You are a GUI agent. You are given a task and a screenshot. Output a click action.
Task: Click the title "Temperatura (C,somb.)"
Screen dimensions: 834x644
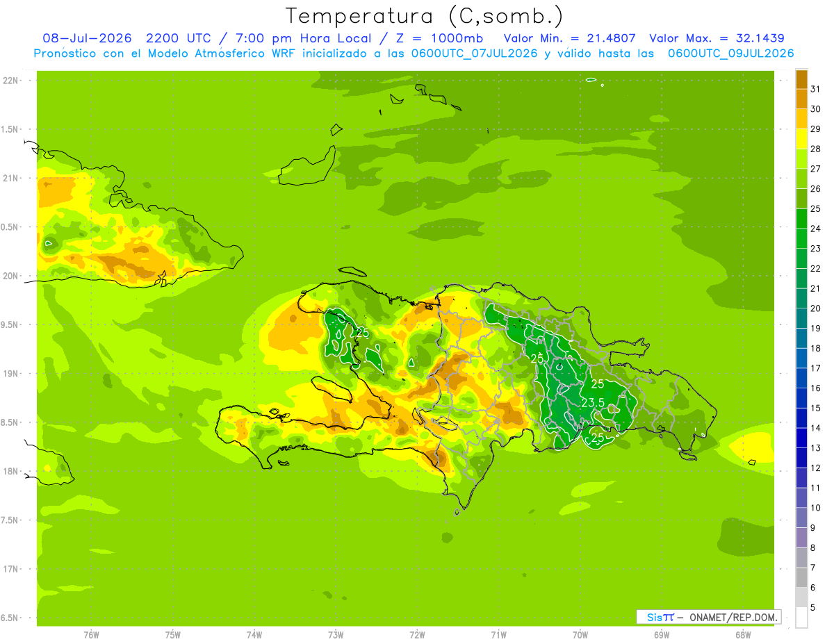pos(424,16)
